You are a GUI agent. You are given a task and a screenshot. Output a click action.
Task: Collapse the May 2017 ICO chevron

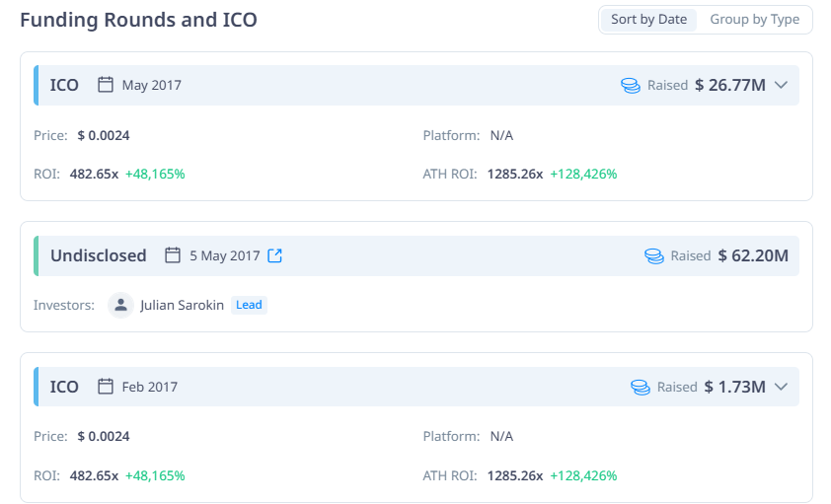pyautogui.click(x=781, y=85)
